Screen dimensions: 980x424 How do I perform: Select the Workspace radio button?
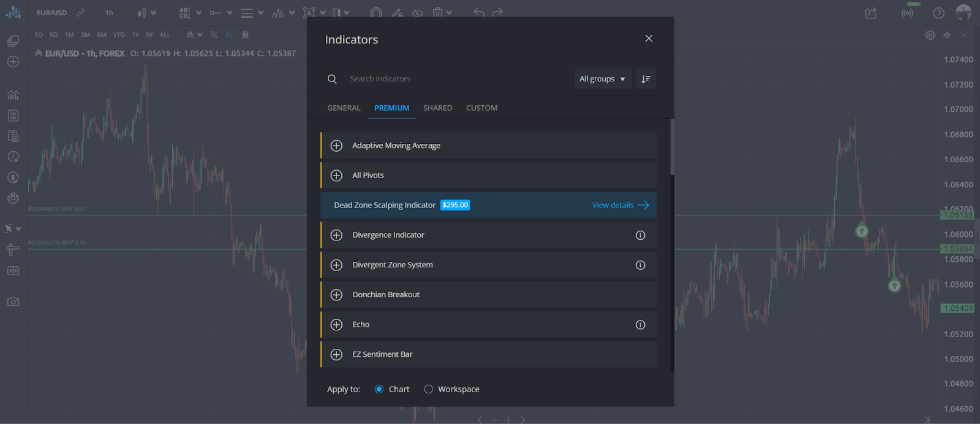pyautogui.click(x=428, y=389)
